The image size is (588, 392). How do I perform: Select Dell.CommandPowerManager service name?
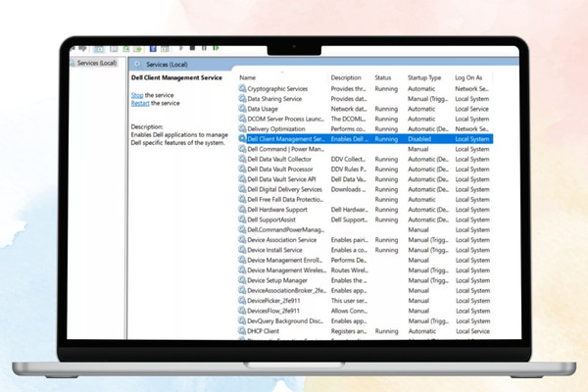coord(286,230)
